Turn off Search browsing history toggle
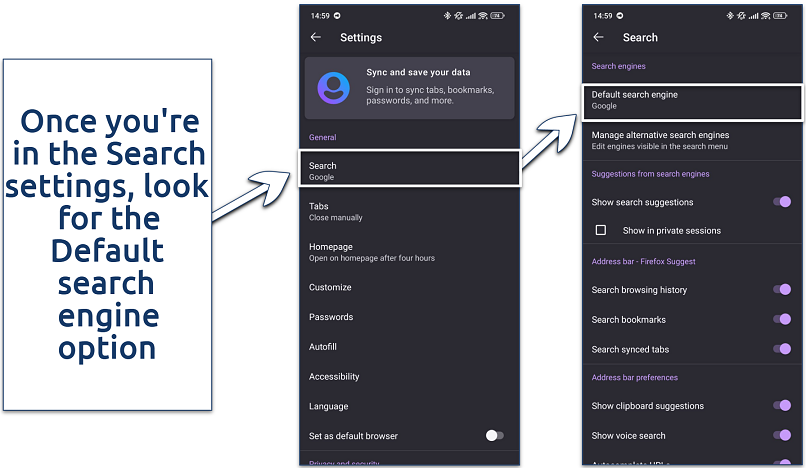 pyautogui.click(x=782, y=290)
